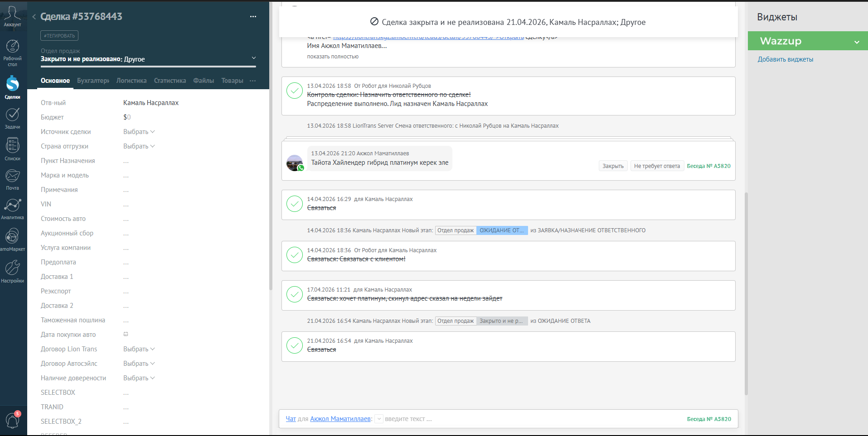Click checkmark of 13.04.2026 18:58 robot task
This screenshot has height=436, width=868.
pyautogui.click(x=295, y=91)
